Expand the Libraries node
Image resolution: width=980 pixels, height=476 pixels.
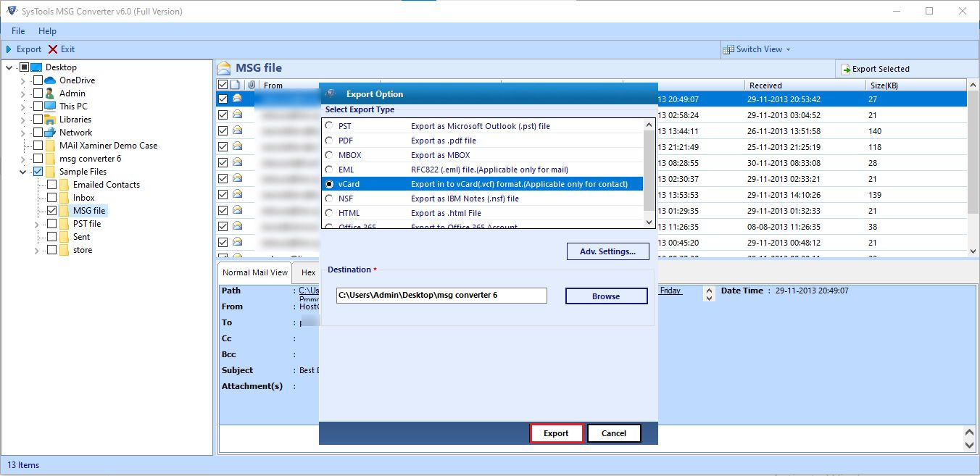pyautogui.click(x=24, y=120)
